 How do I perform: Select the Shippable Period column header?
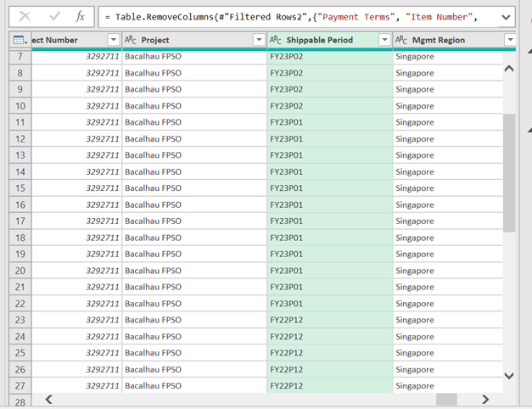pyautogui.click(x=330, y=40)
